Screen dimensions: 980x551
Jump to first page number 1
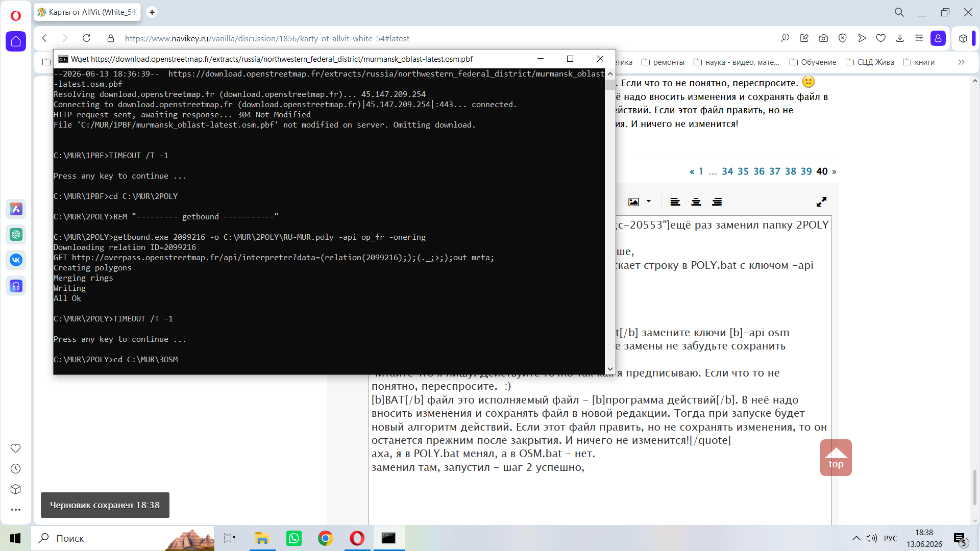tap(701, 171)
